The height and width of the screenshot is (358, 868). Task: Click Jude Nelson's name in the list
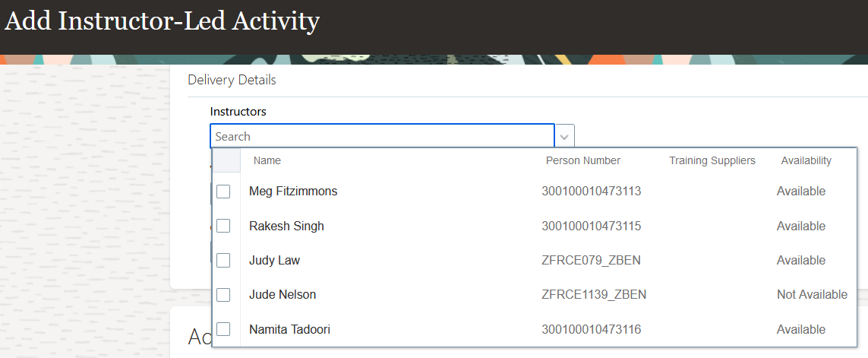coord(282,294)
